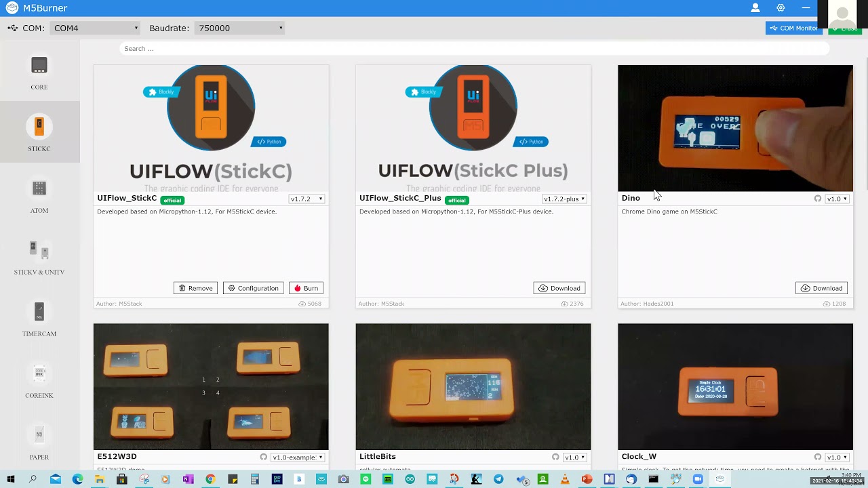Open VLC media player from taskbar
Screen dimensions: 868x488
(x=565, y=479)
